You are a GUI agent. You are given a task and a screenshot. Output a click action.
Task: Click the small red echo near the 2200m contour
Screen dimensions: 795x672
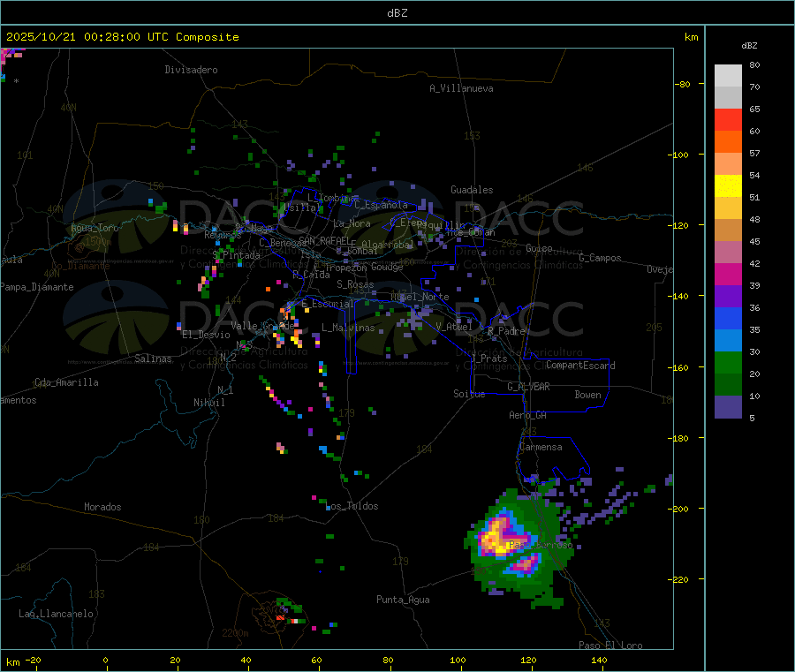(280, 618)
